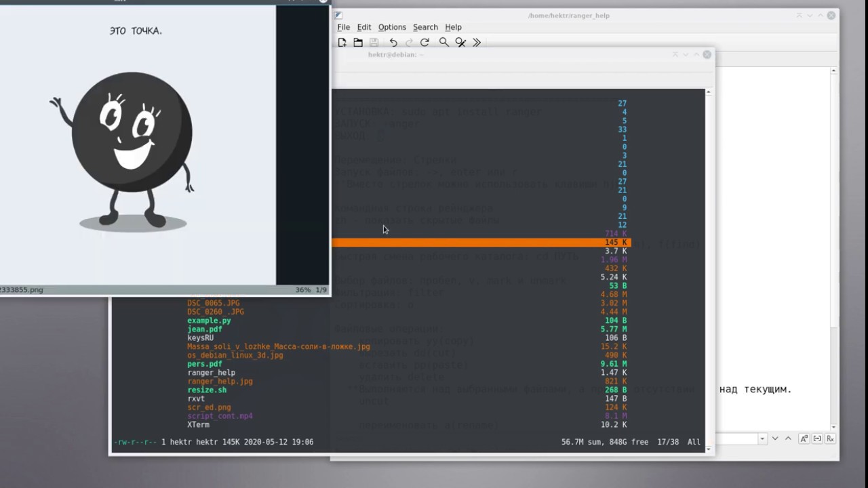Toggle regular expression search option
Screen dimensions: 868x488
point(830,439)
